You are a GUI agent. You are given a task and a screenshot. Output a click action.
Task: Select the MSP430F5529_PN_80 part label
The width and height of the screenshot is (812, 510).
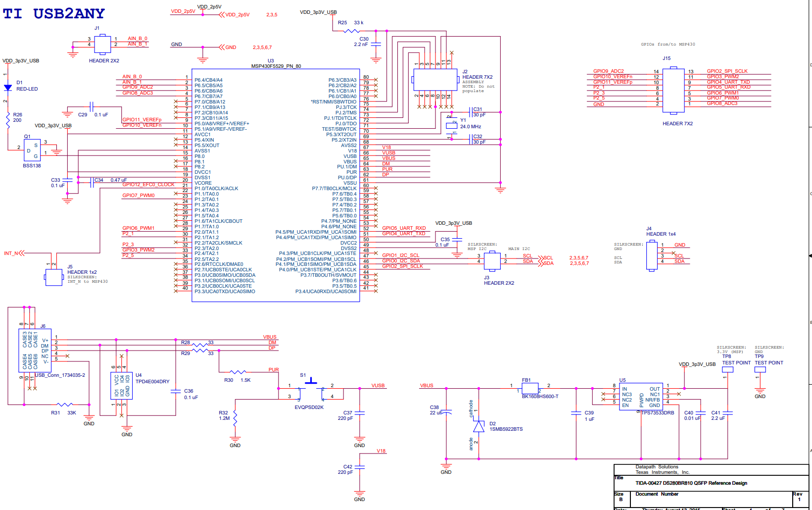pyautogui.click(x=276, y=66)
